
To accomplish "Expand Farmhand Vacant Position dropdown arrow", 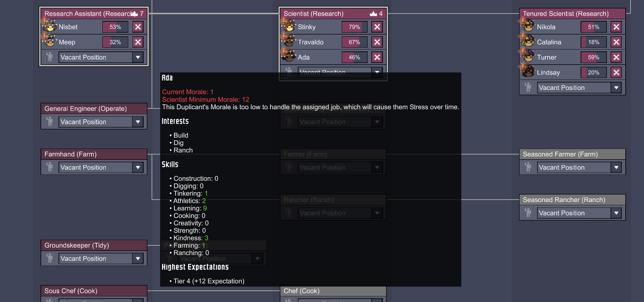I will click(x=138, y=167).
